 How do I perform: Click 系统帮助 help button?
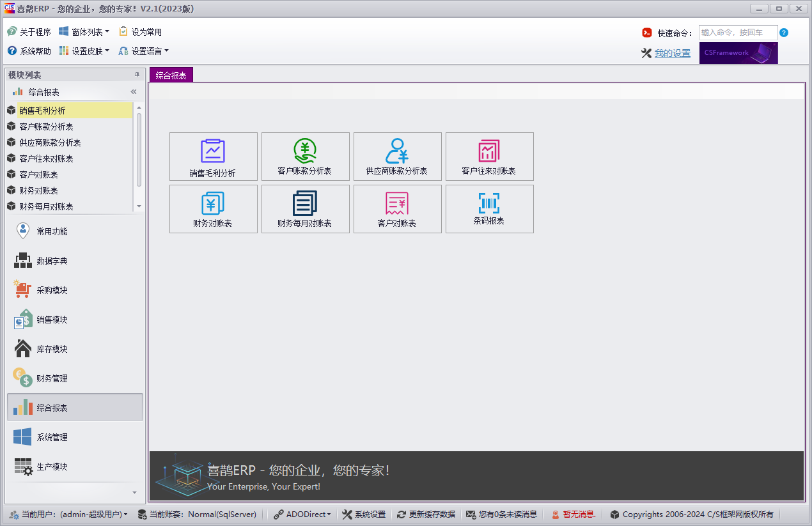click(29, 51)
